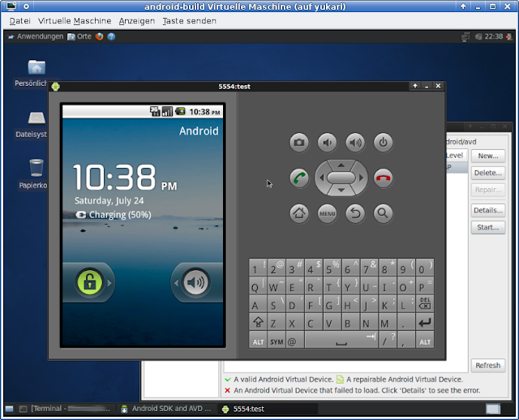
Task: Open the Orte panel menu
Action: (79, 36)
